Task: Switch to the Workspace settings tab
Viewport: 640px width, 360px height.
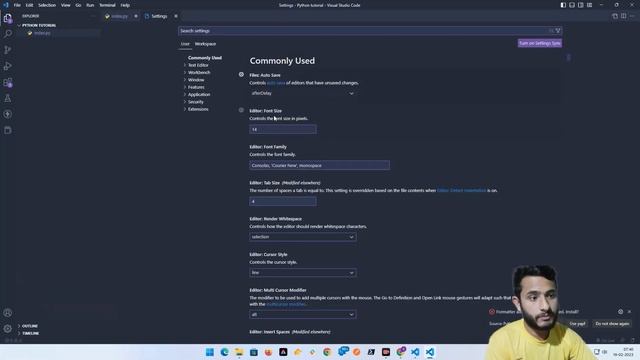Action: (205, 44)
